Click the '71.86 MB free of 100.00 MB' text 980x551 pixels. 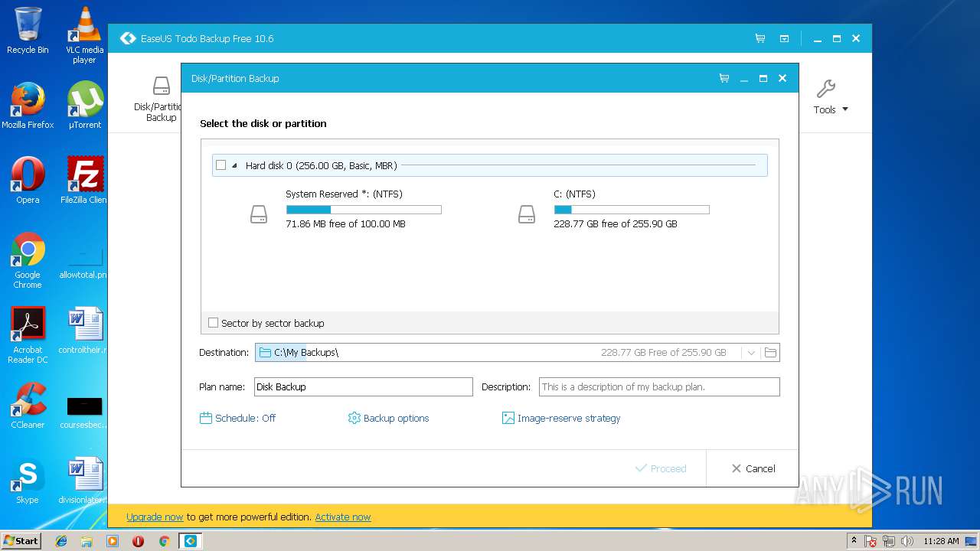345,224
